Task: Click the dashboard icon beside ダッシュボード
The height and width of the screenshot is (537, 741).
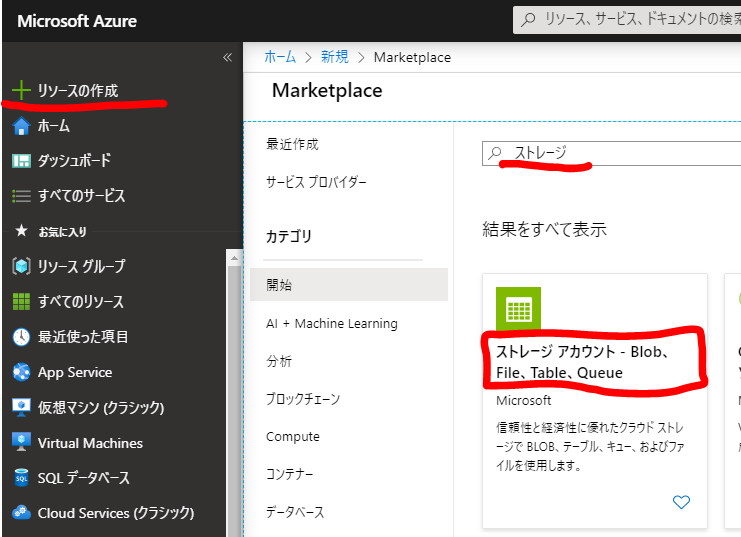Action: pos(21,161)
